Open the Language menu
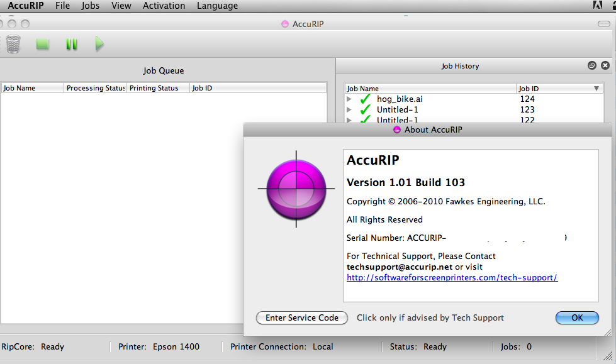The width and height of the screenshot is (616, 364). point(217,6)
